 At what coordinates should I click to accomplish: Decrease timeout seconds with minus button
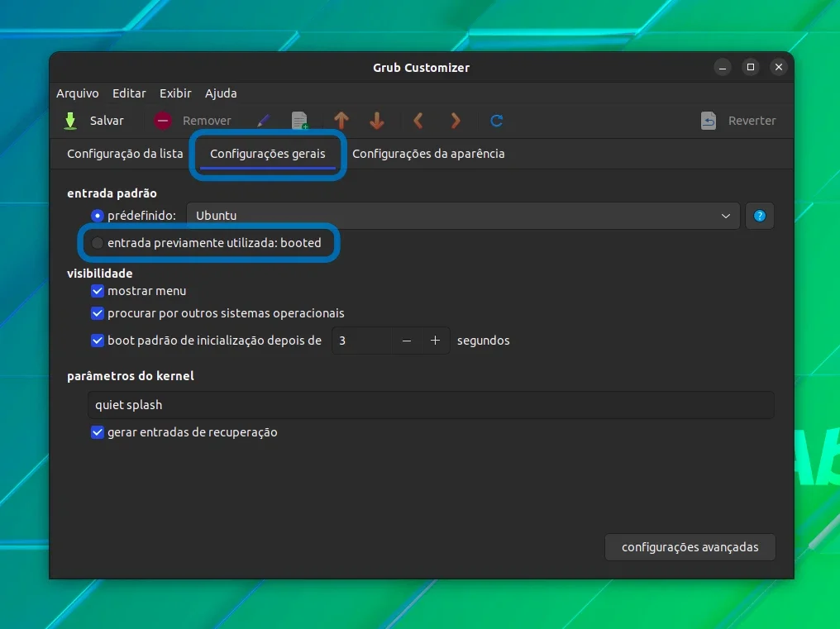[x=407, y=341]
